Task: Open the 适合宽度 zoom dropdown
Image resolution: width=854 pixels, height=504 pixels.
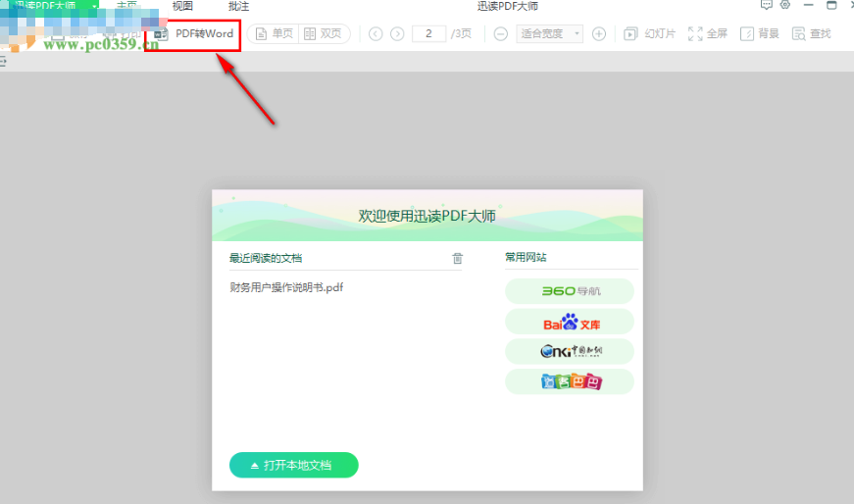Action: (x=549, y=33)
